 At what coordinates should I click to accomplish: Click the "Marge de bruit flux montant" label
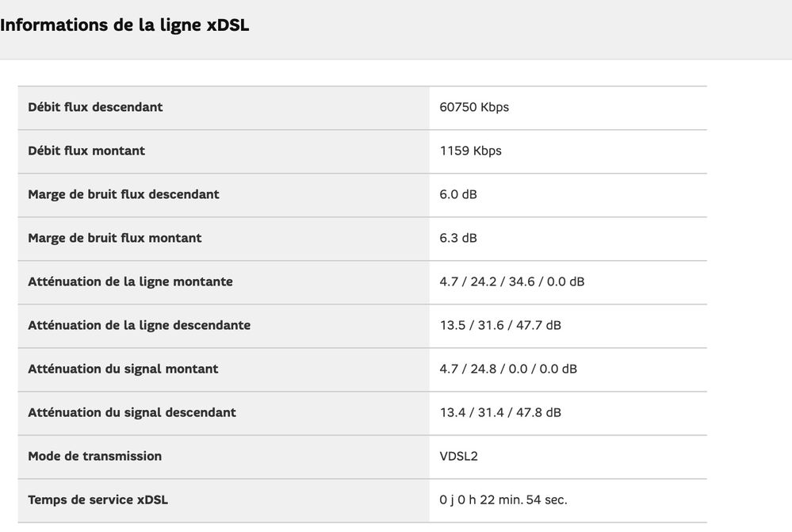[x=115, y=238]
